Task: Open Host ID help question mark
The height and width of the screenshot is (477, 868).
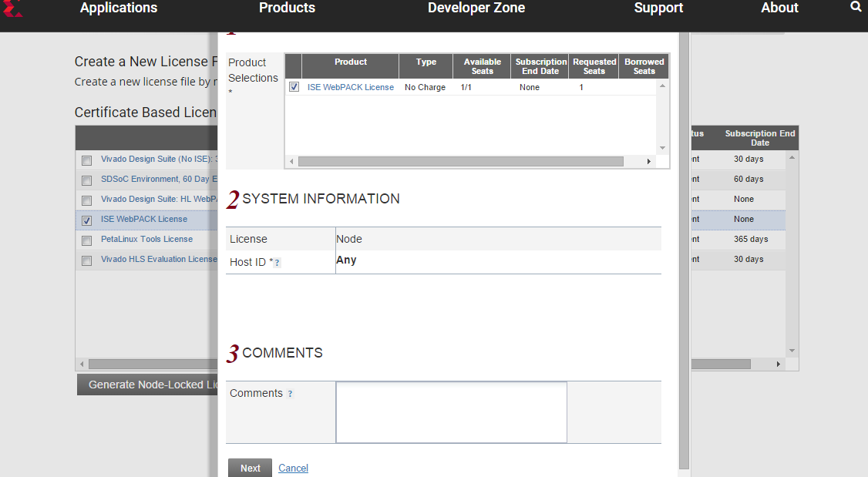Action: pos(278,263)
